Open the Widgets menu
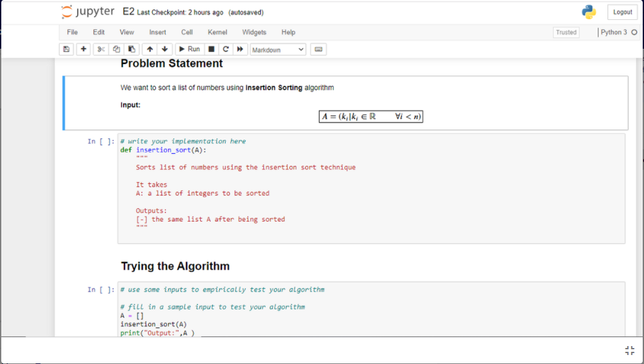644x364 pixels. click(x=254, y=32)
